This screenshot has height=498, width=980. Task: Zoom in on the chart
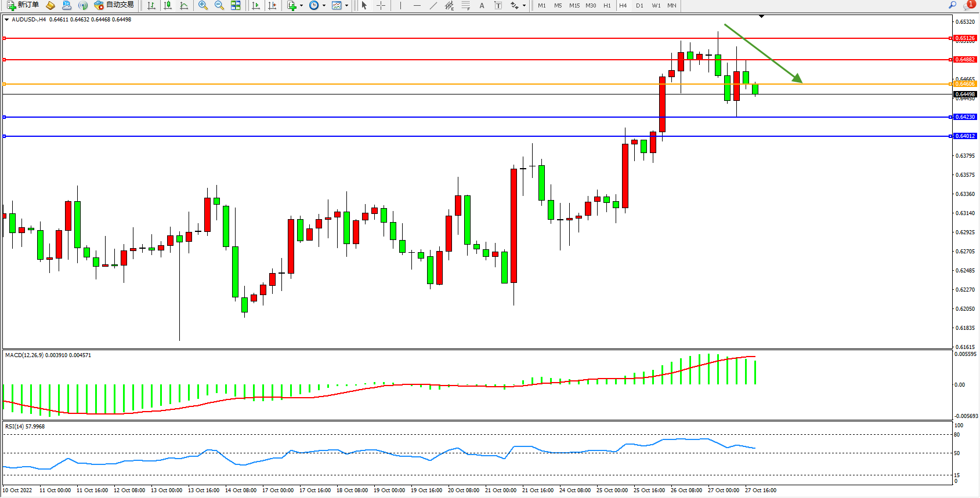coord(202,5)
